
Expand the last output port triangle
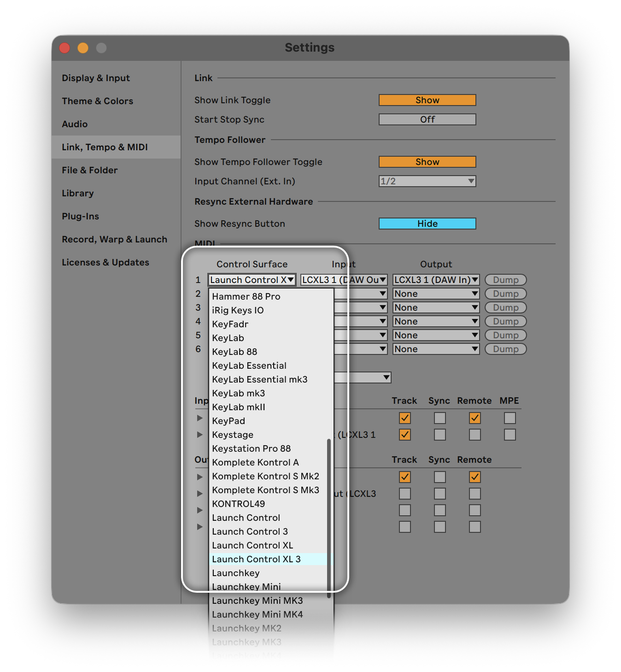pyautogui.click(x=199, y=527)
